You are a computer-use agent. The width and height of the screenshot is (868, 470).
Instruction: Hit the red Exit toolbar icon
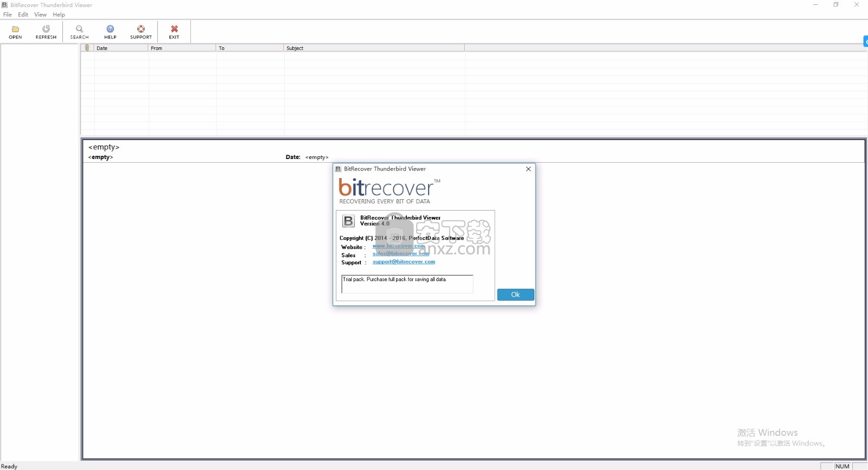[x=174, y=29]
